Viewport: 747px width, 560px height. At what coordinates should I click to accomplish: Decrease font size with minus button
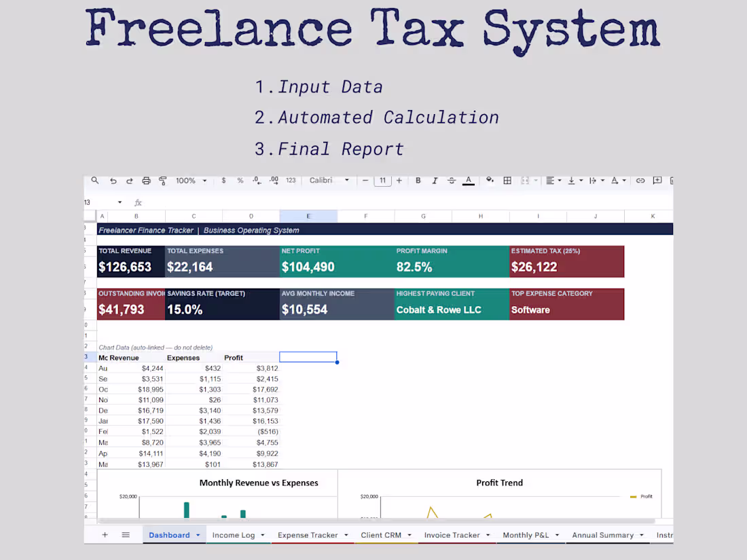(x=365, y=181)
